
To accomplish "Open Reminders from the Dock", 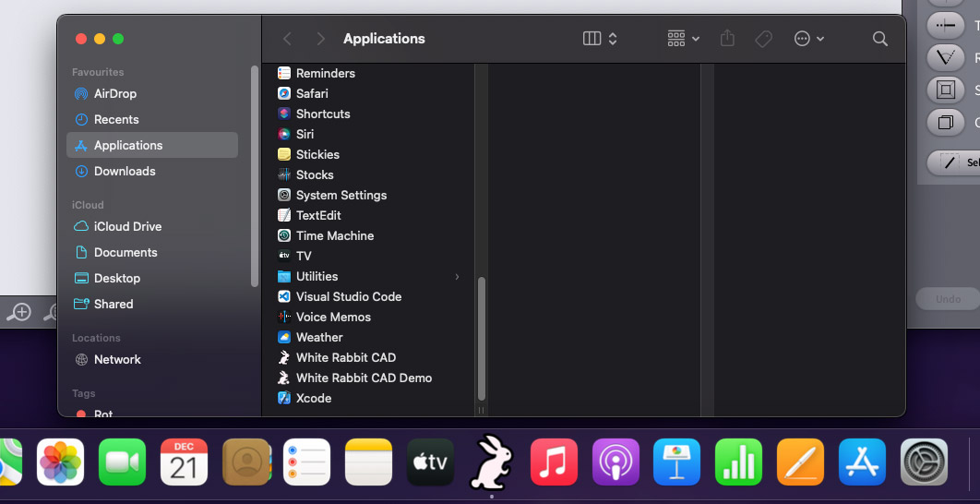I will click(x=307, y=462).
